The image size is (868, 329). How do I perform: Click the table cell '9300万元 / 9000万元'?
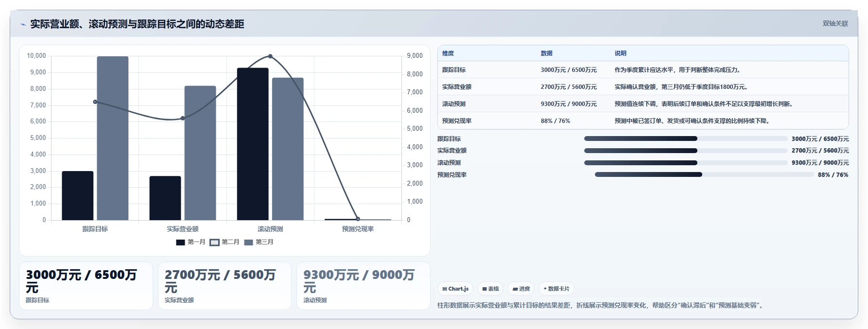tap(569, 104)
